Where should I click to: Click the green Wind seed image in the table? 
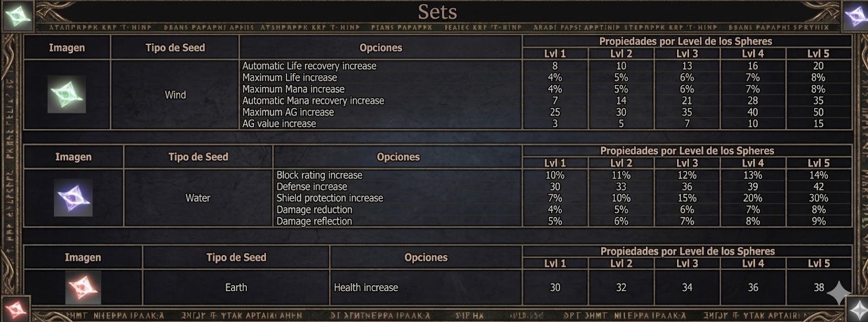coord(66,94)
